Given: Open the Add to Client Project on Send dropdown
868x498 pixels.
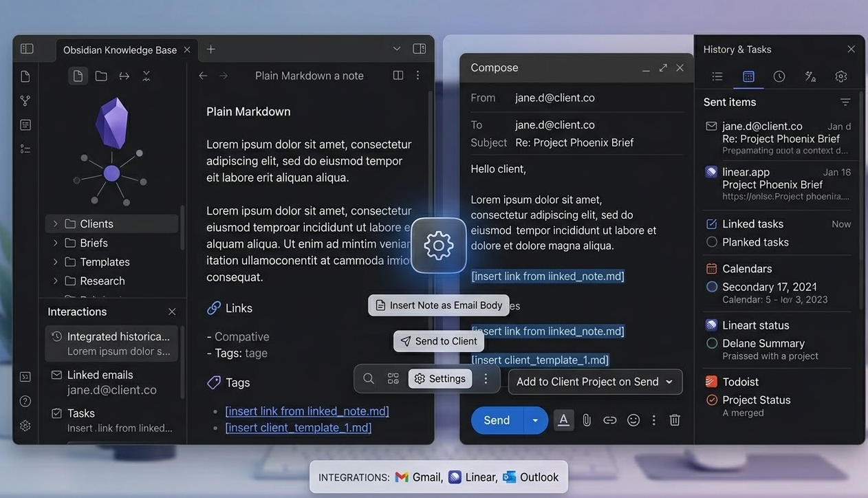Looking at the screenshot, I should pos(594,382).
